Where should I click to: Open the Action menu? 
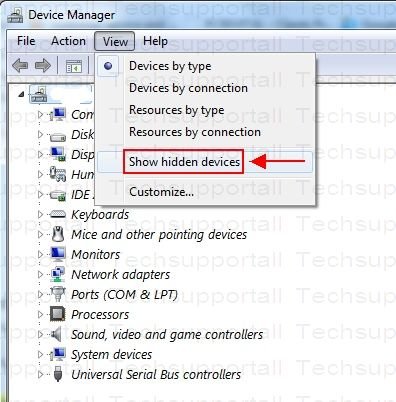(x=68, y=41)
